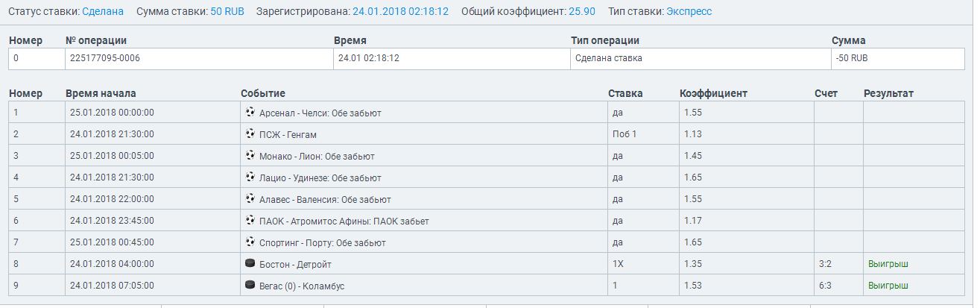Click registration date 24.01.2018 02:18:12
This screenshot has width=980, height=308.
(400, 12)
